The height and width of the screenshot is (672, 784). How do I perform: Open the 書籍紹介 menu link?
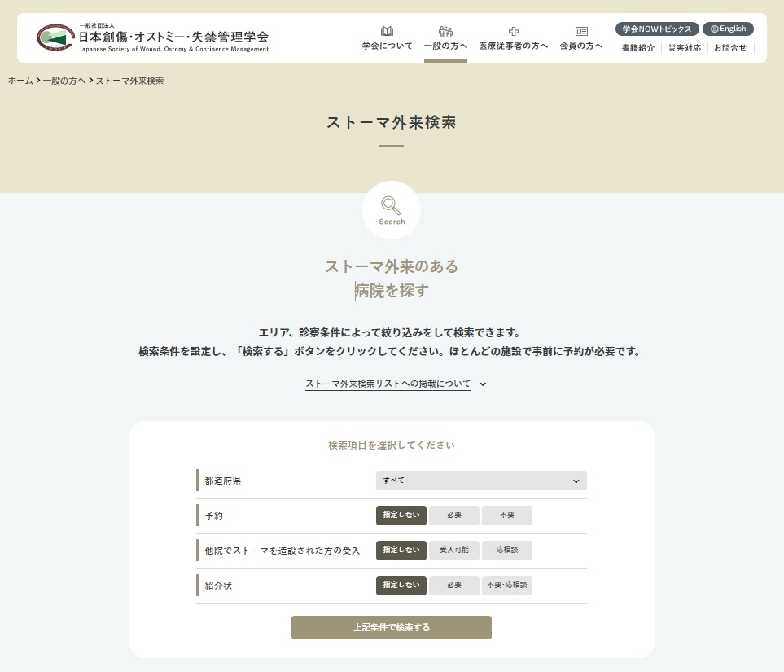coord(637,48)
